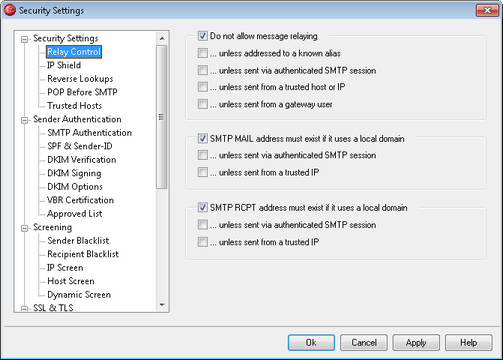Screen dimensions: 503x360
Task: Select DKIM Signing in the tree
Action: 74,173
